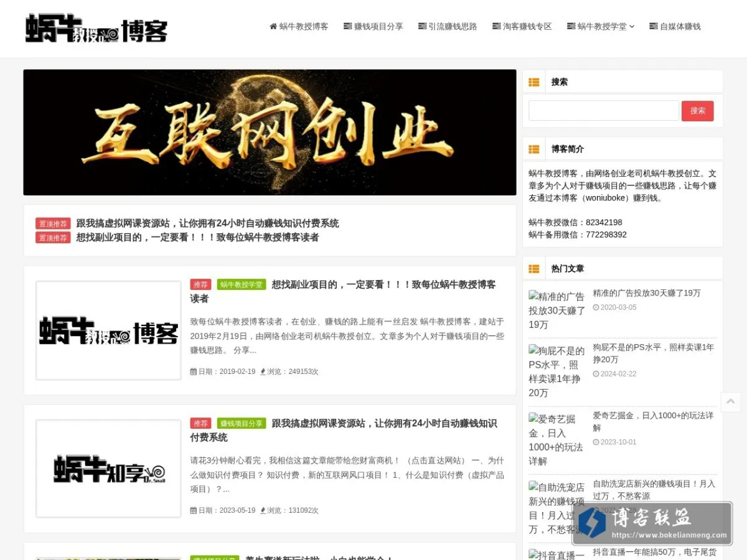
Task: Click excerpt text of 想找副业项目的 article
Action: tap(347, 336)
